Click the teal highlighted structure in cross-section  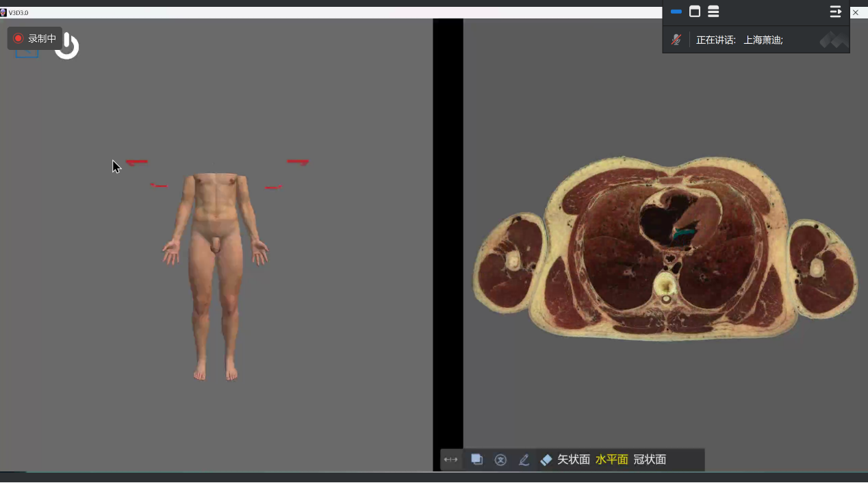point(682,234)
